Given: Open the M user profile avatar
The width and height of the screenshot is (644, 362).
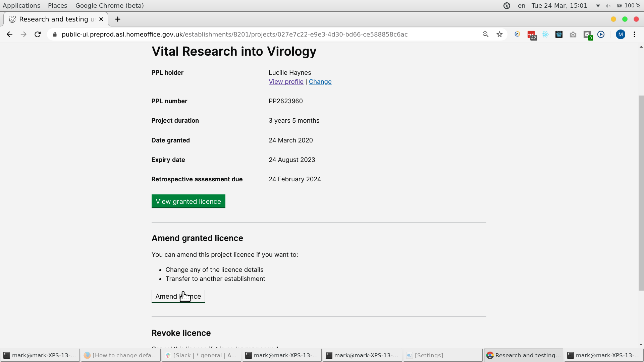Looking at the screenshot, I should 621,35.
